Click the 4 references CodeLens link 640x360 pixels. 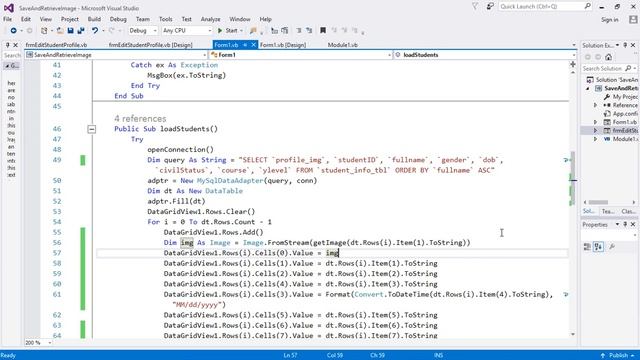coord(140,118)
